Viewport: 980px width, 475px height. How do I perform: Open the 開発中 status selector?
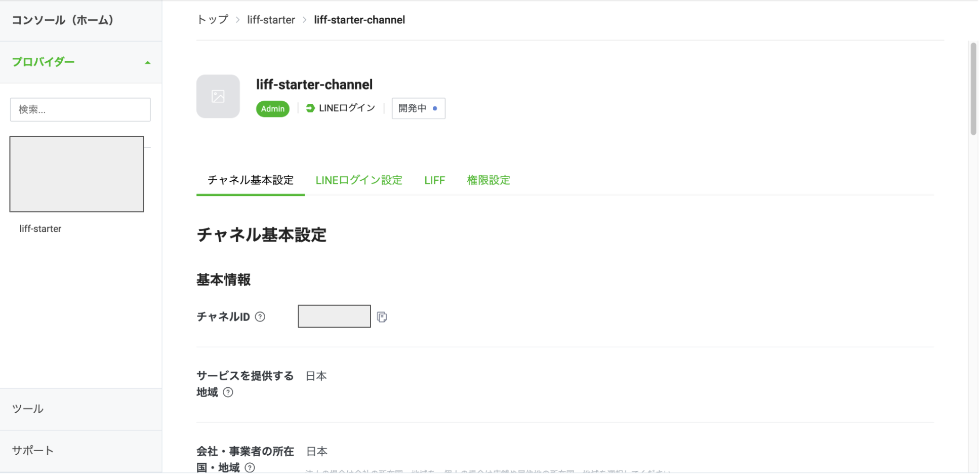418,108
